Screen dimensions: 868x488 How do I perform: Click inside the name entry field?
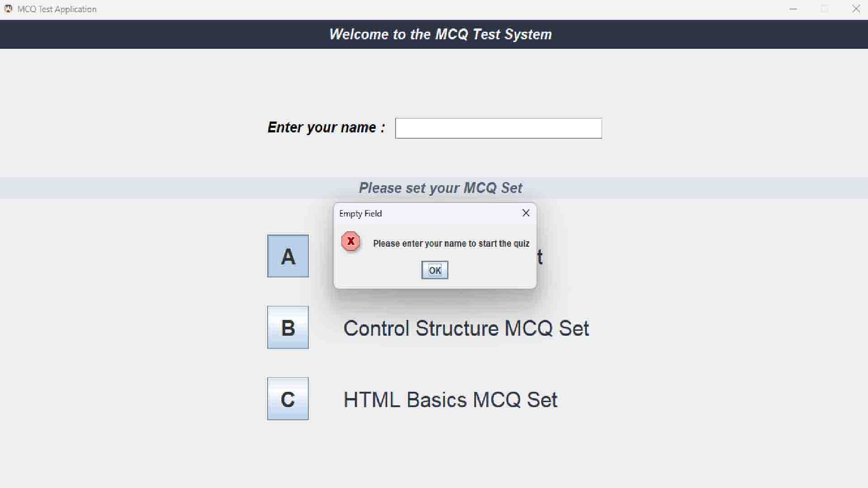[x=498, y=128]
